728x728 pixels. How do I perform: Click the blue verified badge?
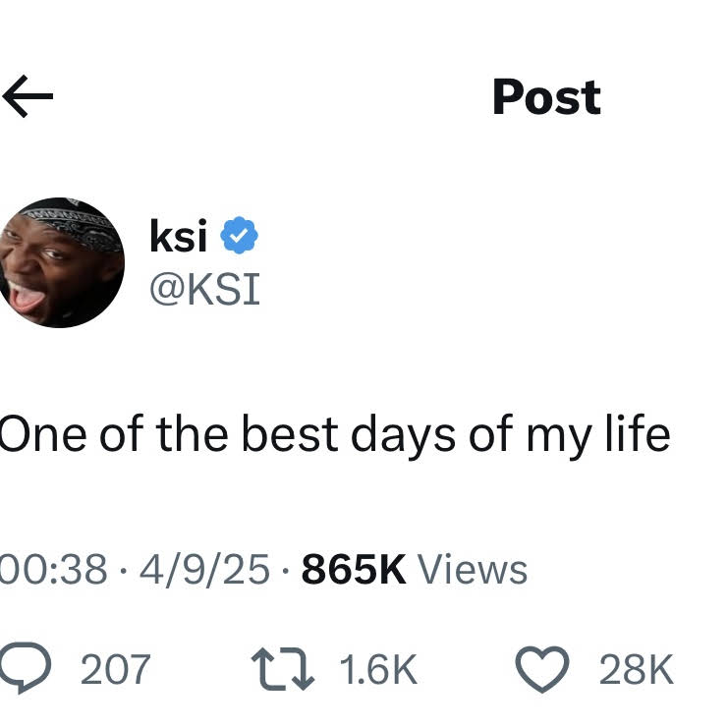(239, 237)
